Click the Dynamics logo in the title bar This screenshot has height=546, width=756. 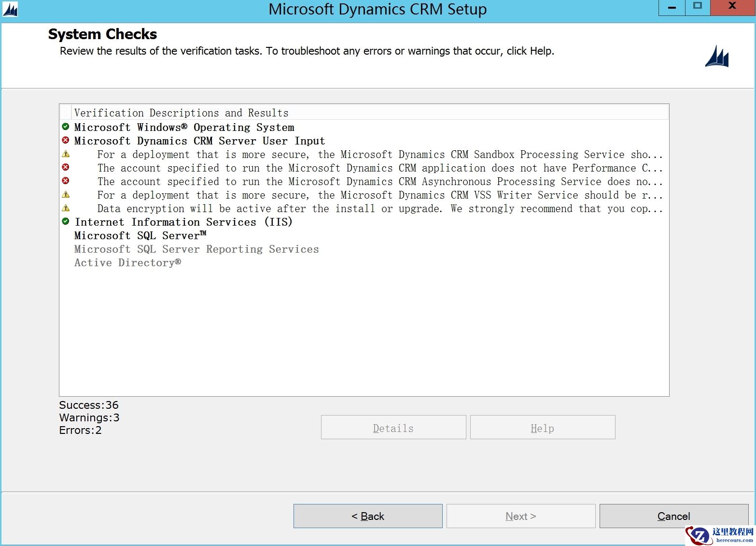click(10, 9)
